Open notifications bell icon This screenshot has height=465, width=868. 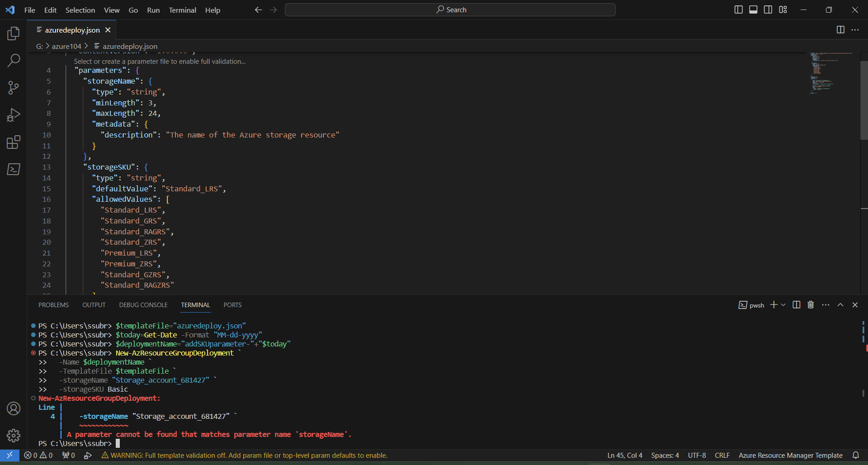coord(855,455)
